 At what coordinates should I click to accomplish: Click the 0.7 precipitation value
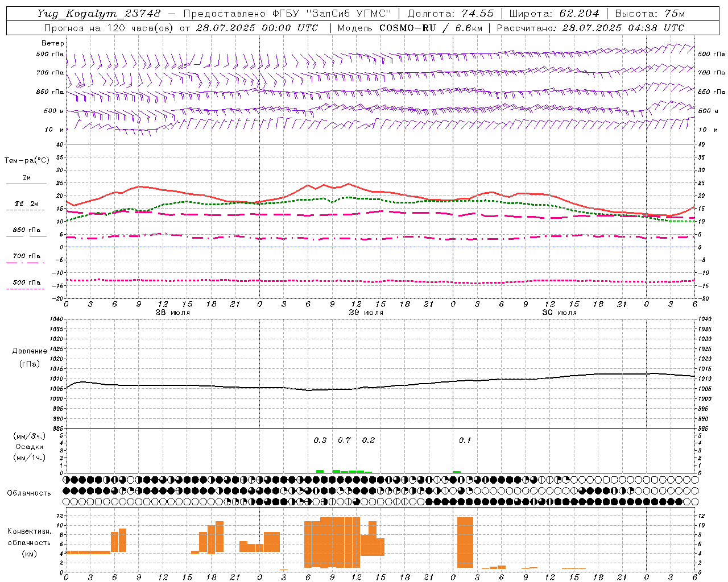344,440
